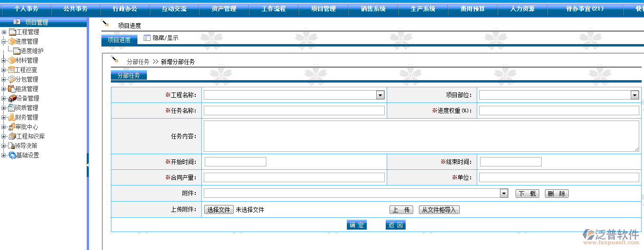Expand the 工程管理 tree node

[4, 32]
